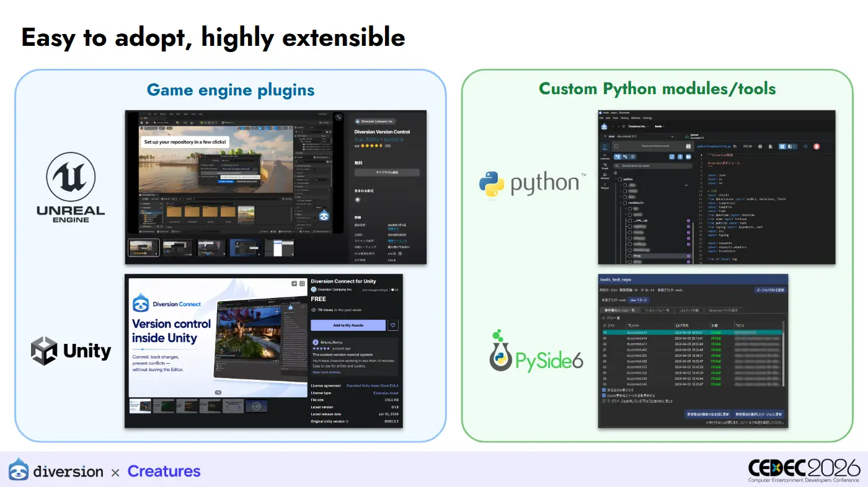868x487 pixels.
Task: Open the Settings menu in Diversion app
Action: [647, 118]
